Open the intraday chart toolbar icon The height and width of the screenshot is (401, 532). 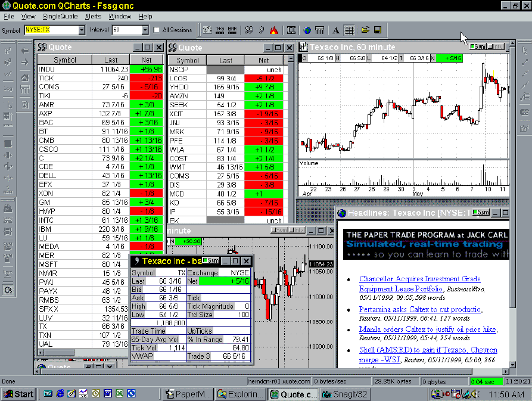pos(207,30)
